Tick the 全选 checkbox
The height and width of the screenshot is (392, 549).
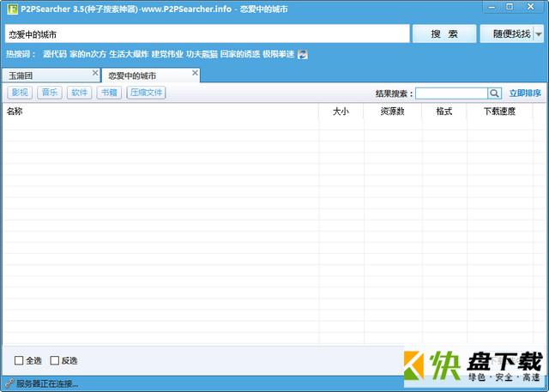pos(19,360)
